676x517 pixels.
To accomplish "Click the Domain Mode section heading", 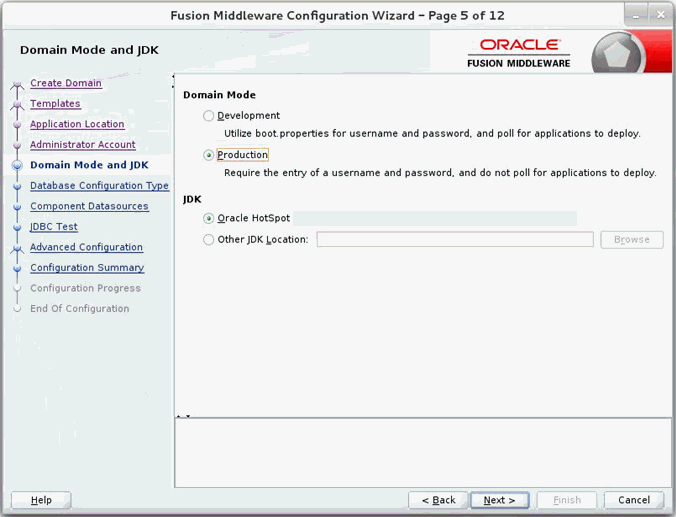I will pos(219,95).
